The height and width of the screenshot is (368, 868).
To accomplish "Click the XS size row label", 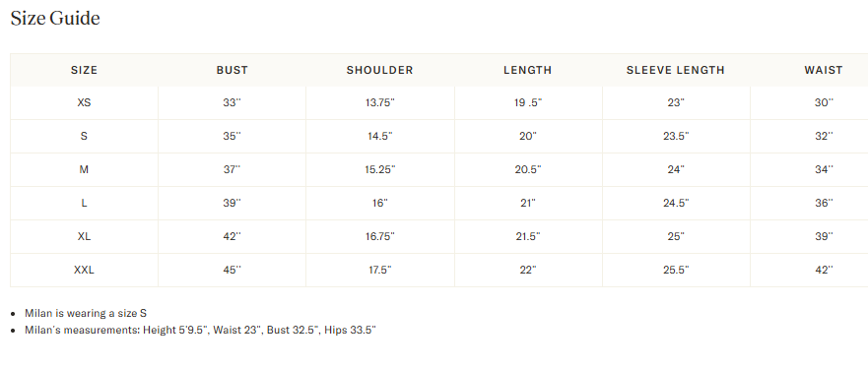I will [x=84, y=102].
